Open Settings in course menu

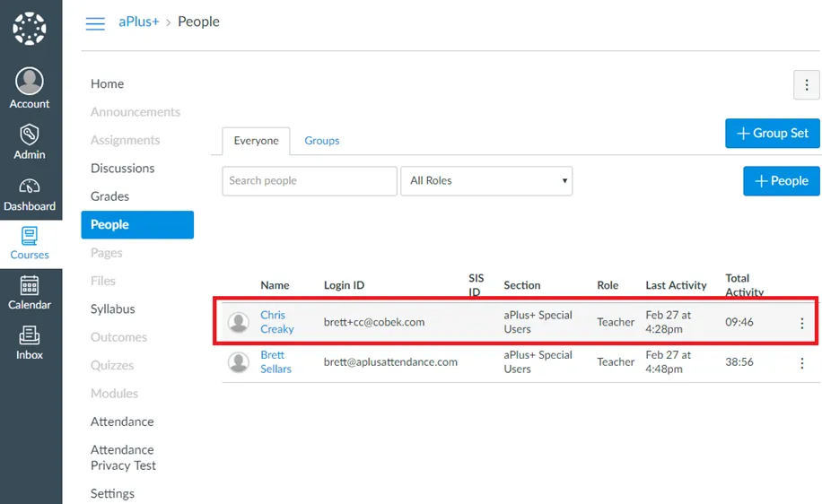click(x=112, y=493)
